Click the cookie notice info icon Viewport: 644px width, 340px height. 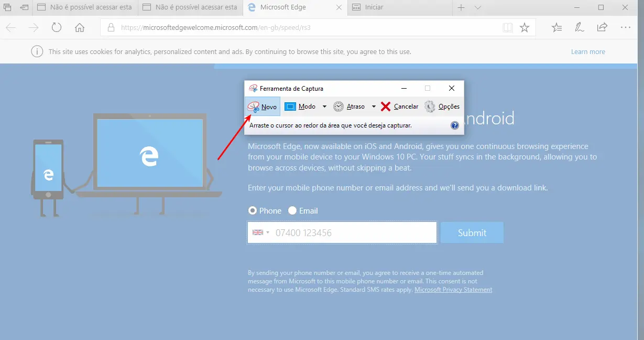click(37, 51)
